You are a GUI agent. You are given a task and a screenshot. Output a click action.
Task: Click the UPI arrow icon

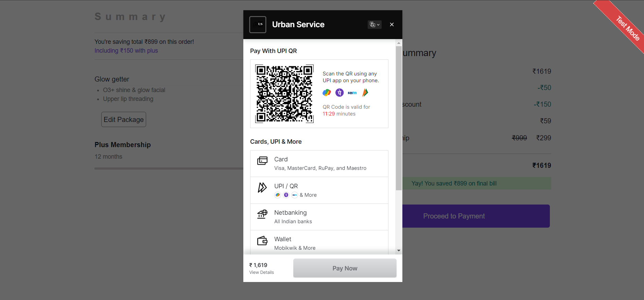click(x=262, y=188)
